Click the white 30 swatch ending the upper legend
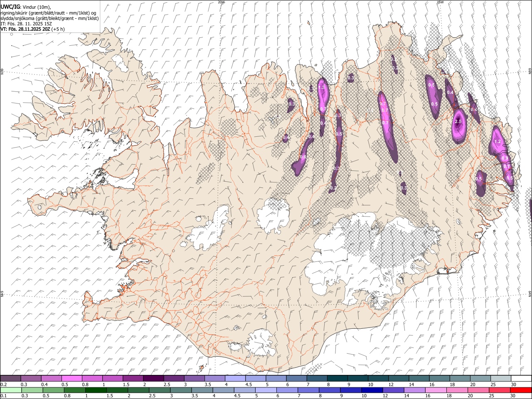 (x=521, y=379)
